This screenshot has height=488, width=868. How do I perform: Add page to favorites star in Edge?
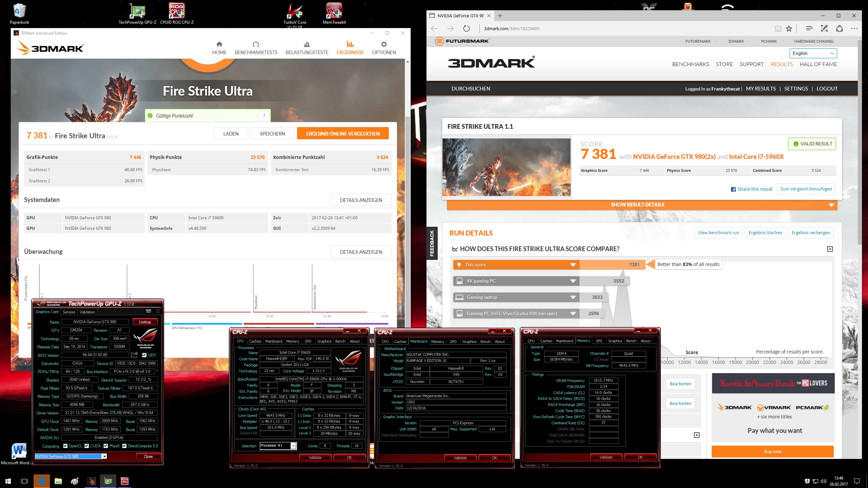[x=789, y=28]
